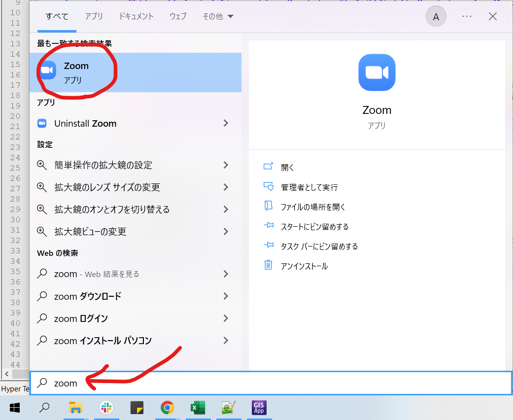This screenshot has height=420, width=513.
Task: Click the pin icon beside スタートにピン留めする
Action: [x=269, y=225]
